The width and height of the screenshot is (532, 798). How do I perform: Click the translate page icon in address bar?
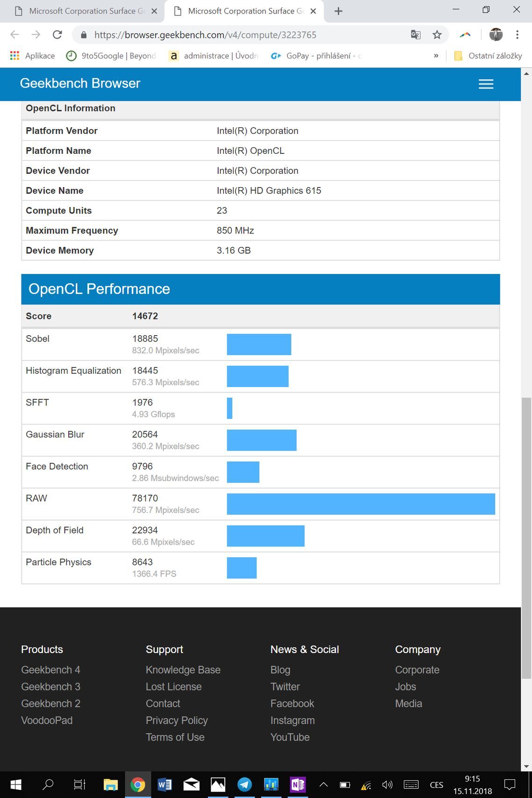point(415,35)
